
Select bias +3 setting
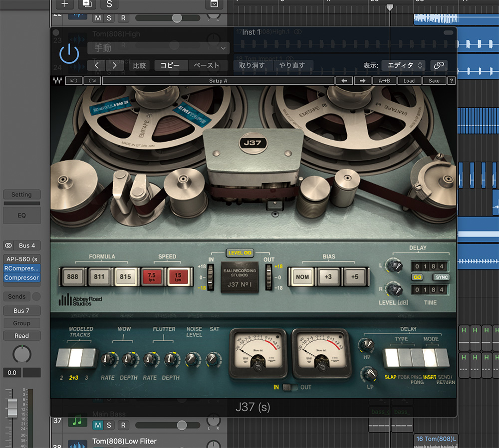tap(328, 276)
